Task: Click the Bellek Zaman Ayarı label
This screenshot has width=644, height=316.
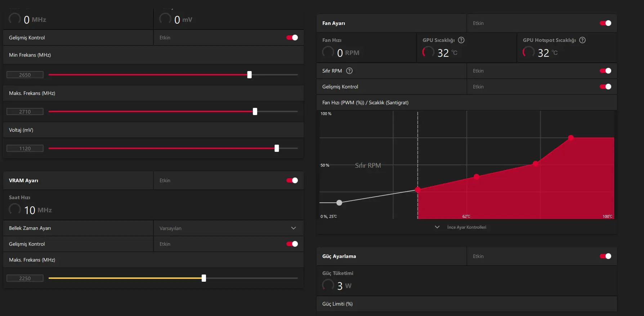Action: pos(30,228)
